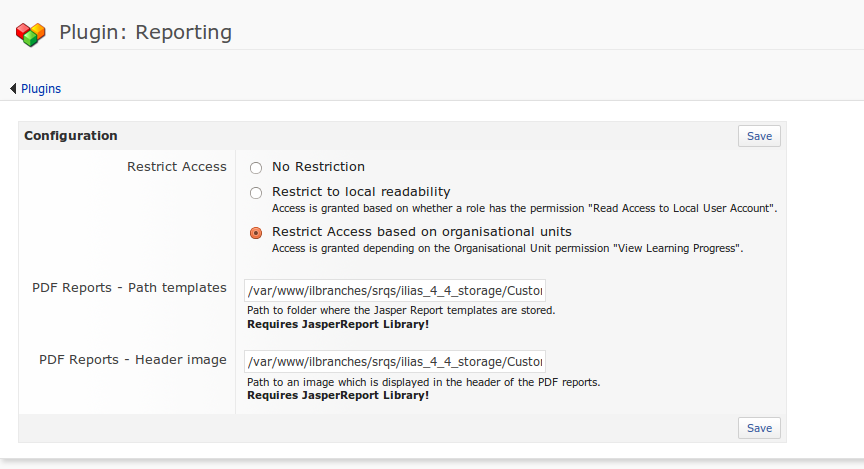Click JasperReport note below the Path templates field
This screenshot has width=864, height=469.
pos(338,324)
